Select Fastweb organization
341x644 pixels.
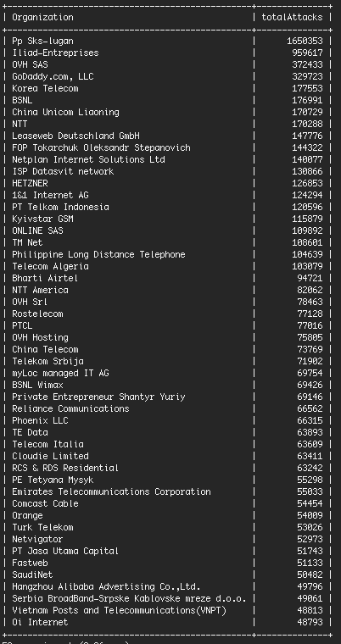click(30, 563)
